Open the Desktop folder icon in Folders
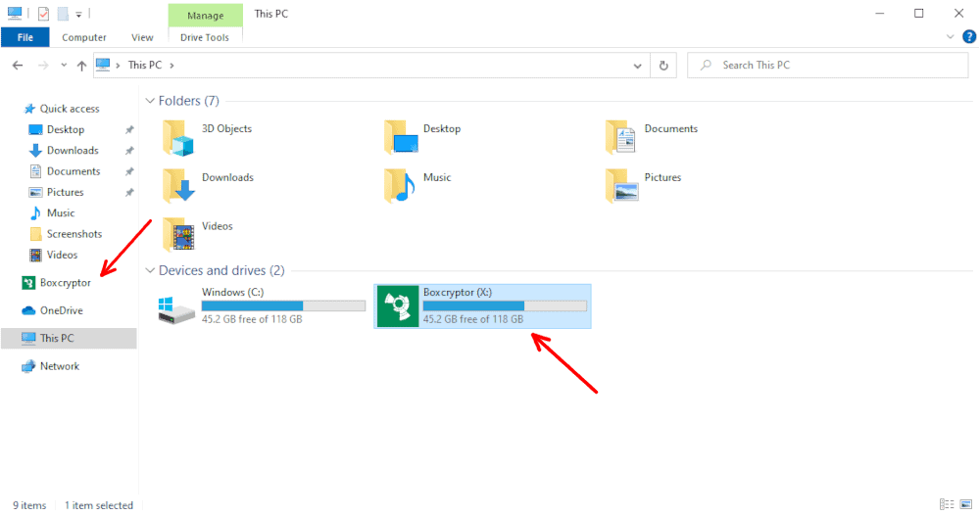980x516 pixels. pos(401,138)
